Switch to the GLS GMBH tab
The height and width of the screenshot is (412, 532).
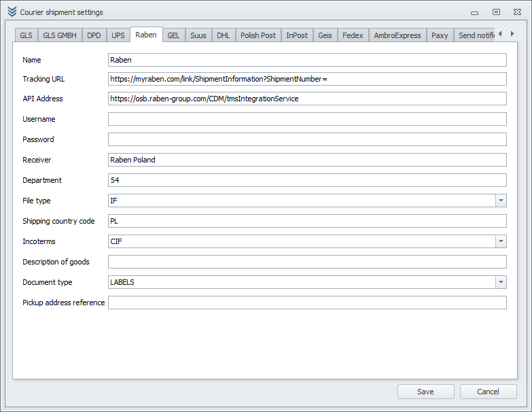(x=60, y=35)
